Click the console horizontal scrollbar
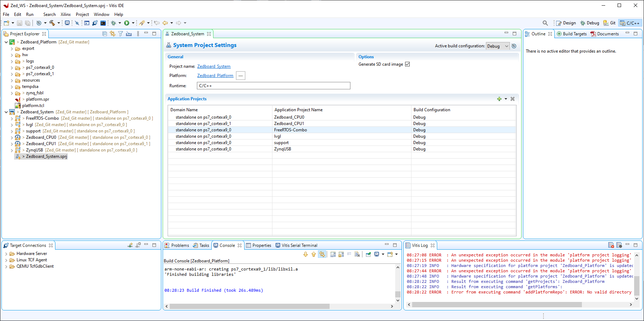Viewport: 644px width, 321px height. pos(249,306)
